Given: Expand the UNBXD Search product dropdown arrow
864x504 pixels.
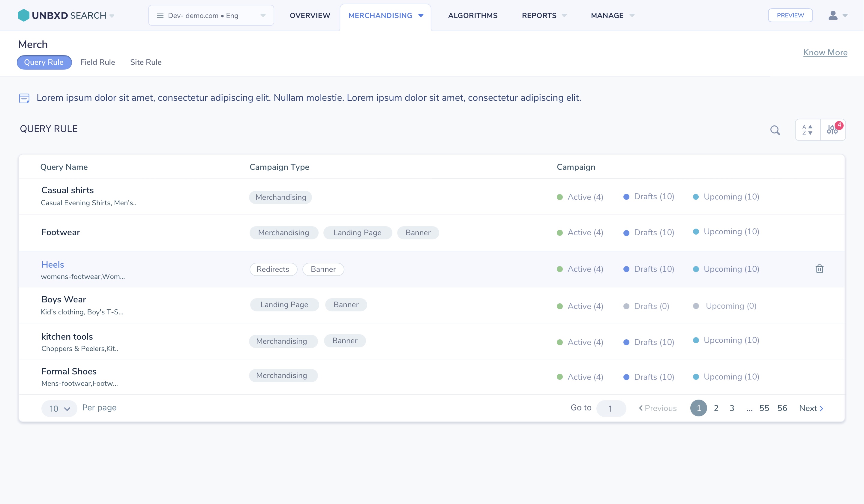Looking at the screenshot, I should pos(112,16).
